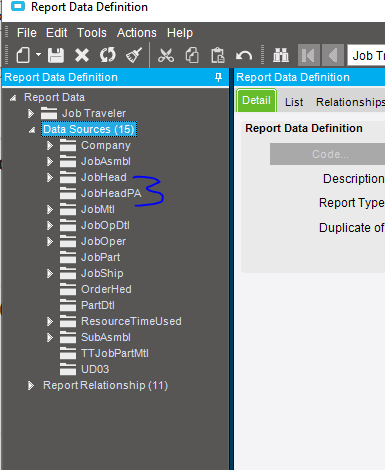Open the Help menu
The width and height of the screenshot is (385, 470).
pos(180,33)
